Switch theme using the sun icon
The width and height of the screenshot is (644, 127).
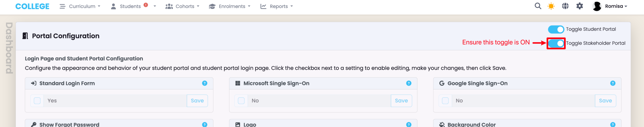[x=551, y=6]
